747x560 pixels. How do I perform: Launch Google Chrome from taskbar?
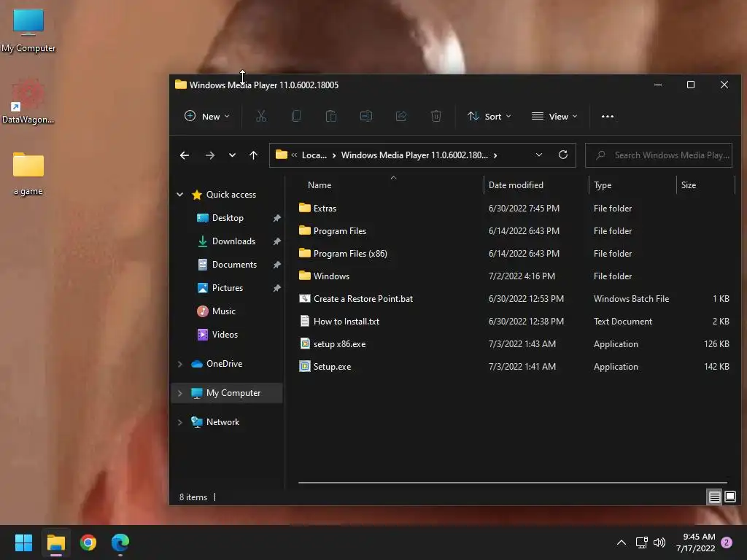[x=88, y=542]
